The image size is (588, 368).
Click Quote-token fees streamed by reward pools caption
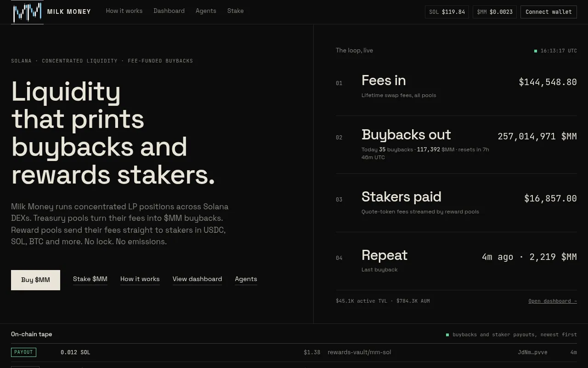coord(420,212)
